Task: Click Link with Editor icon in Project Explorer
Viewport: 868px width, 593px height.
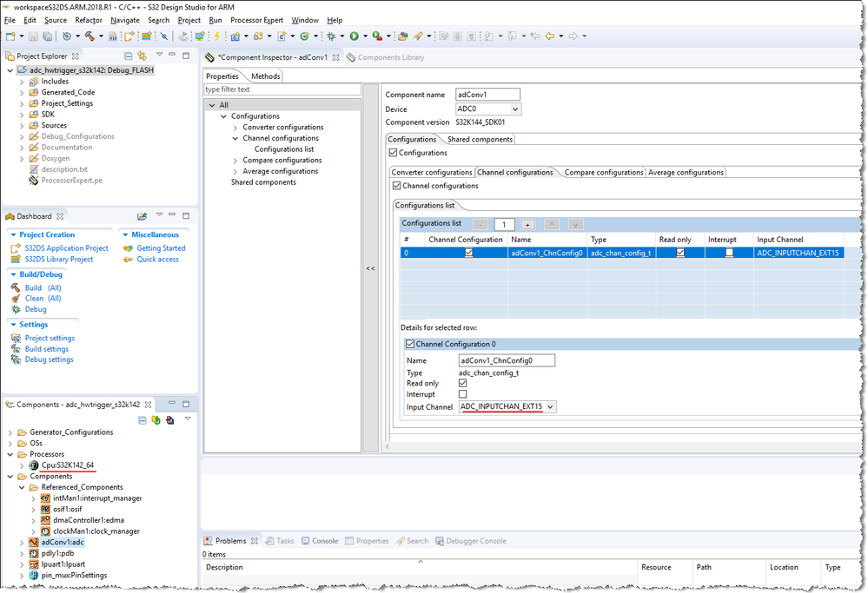Action: (x=142, y=56)
